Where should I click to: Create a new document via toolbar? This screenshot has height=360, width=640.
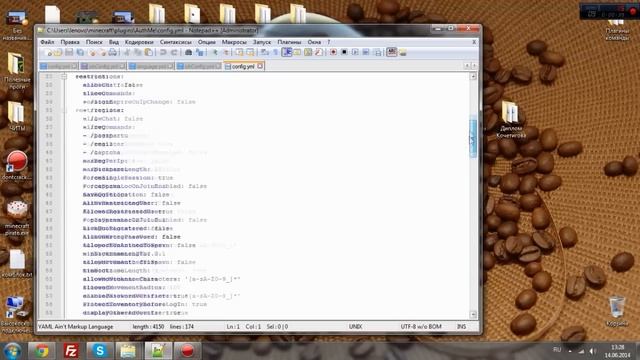pyautogui.click(x=48, y=52)
